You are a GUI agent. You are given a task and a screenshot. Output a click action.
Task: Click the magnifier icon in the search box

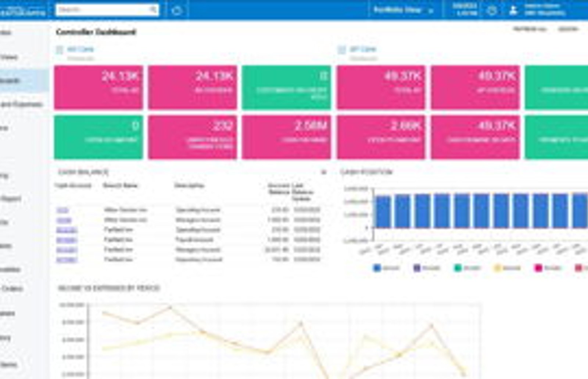(x=153, y=10)
